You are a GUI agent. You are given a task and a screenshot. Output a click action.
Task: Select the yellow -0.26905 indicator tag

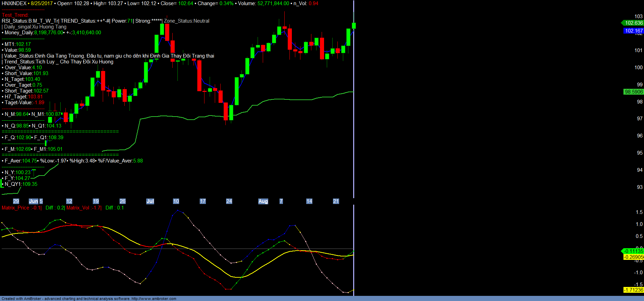pos(633,257)
